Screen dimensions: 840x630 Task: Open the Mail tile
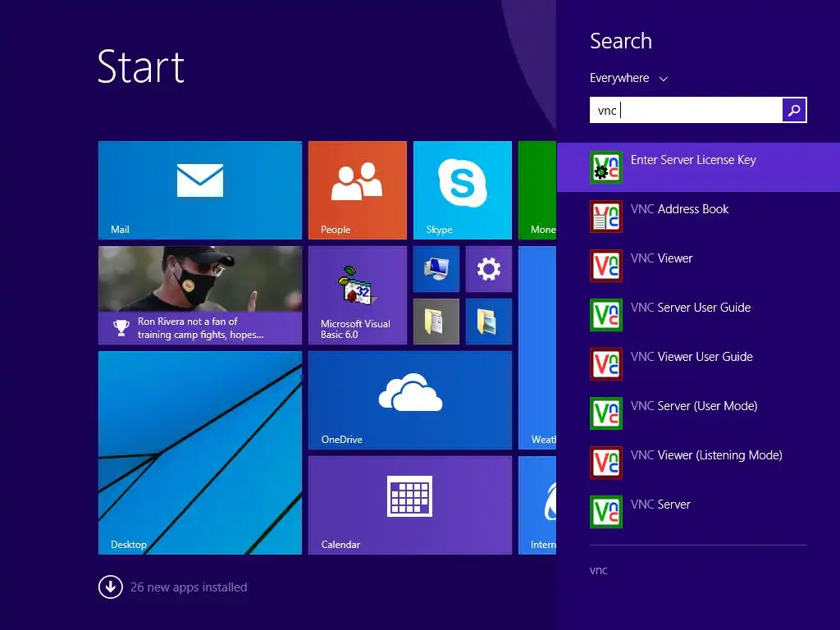[x=200, y=190]
